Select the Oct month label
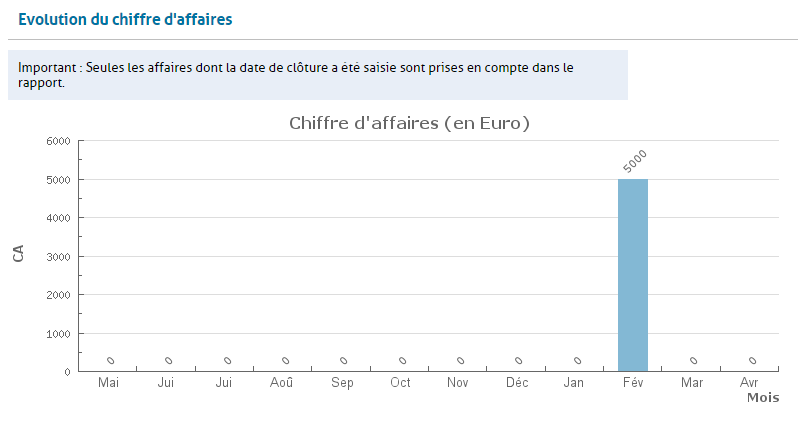798x427 pixels. pos(400,383)
